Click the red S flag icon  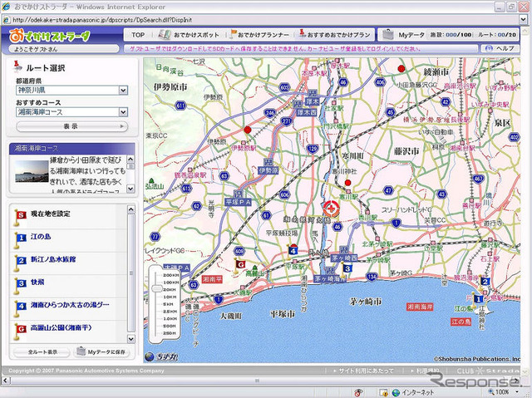point(20,218)
